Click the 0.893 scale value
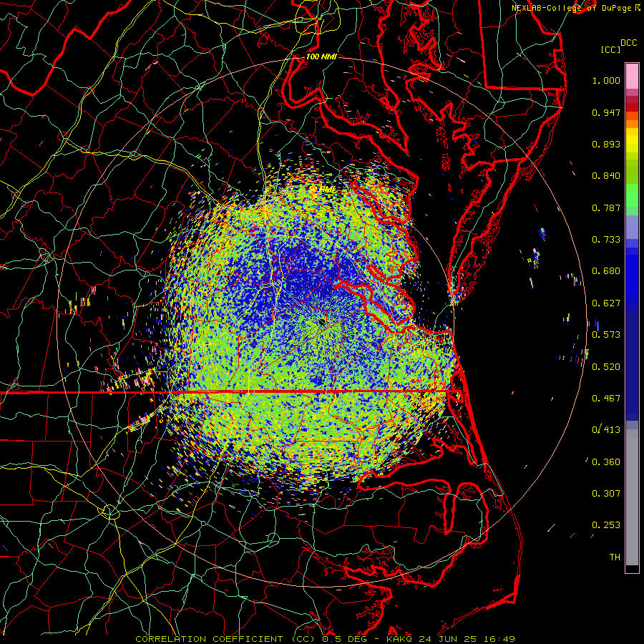This screenshot has width=644, height=644. [606, 144]
